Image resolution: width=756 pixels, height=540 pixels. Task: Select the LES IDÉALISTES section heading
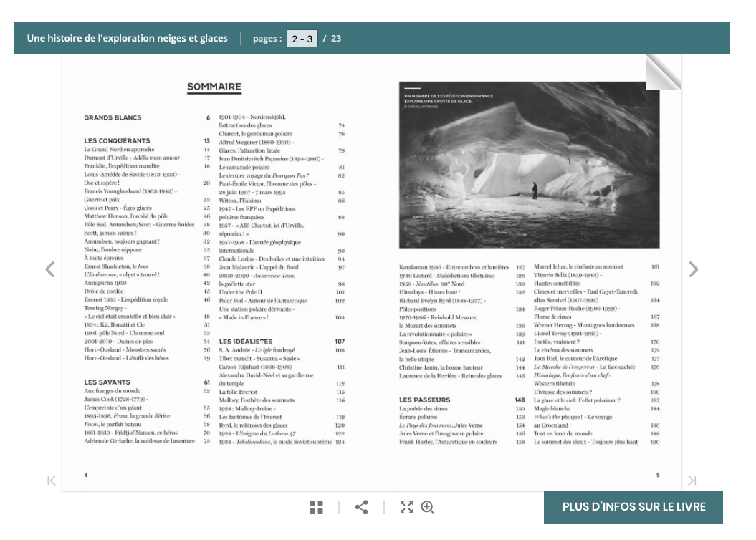coord(246,342)
